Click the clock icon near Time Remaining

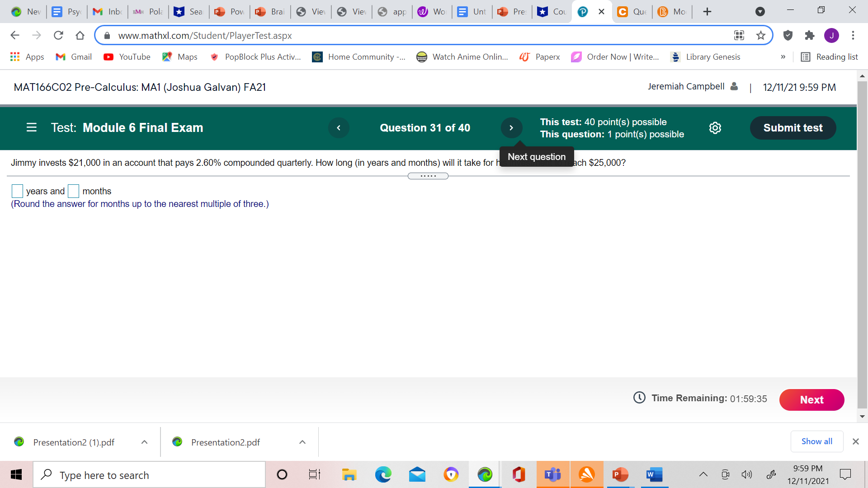tap(639, 398)
